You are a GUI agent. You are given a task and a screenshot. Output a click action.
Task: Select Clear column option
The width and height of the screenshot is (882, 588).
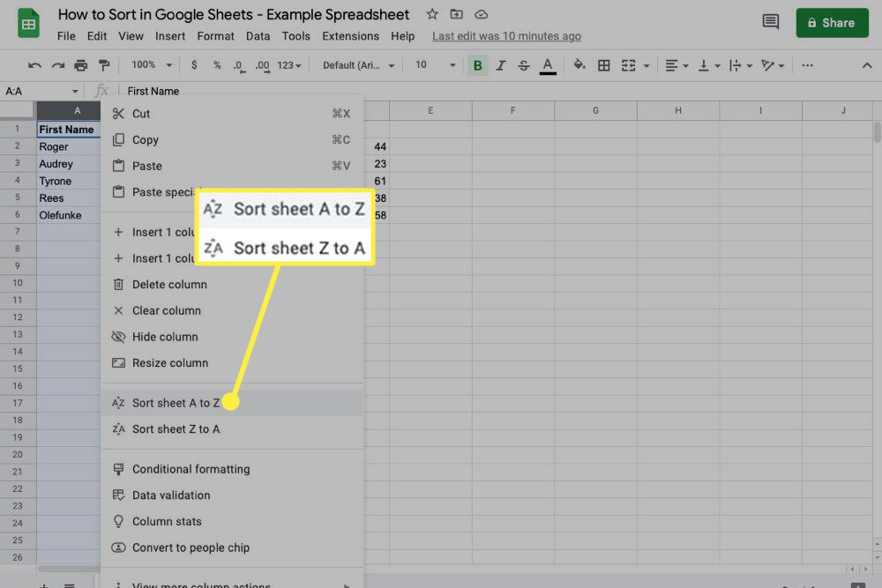point(232,310)
